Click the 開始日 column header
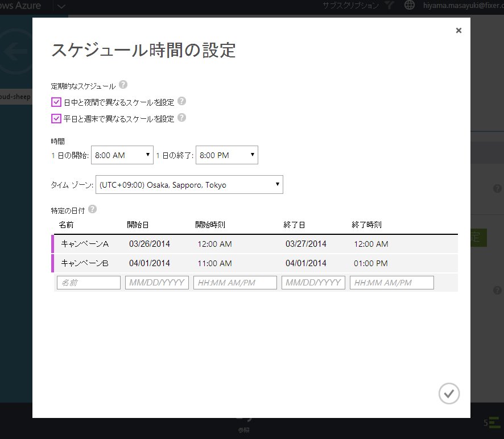504x439 pixels. coord(138,225)
